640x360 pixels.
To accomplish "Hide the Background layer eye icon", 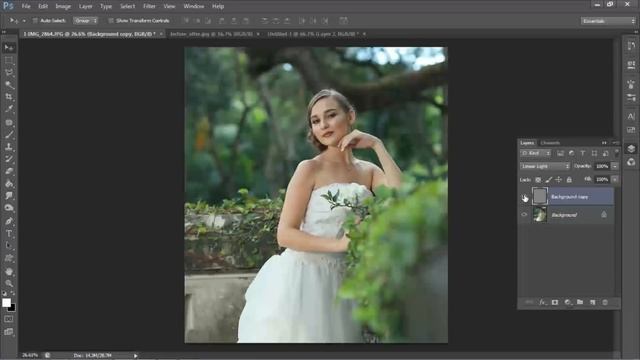I will [x=524, y=215].
